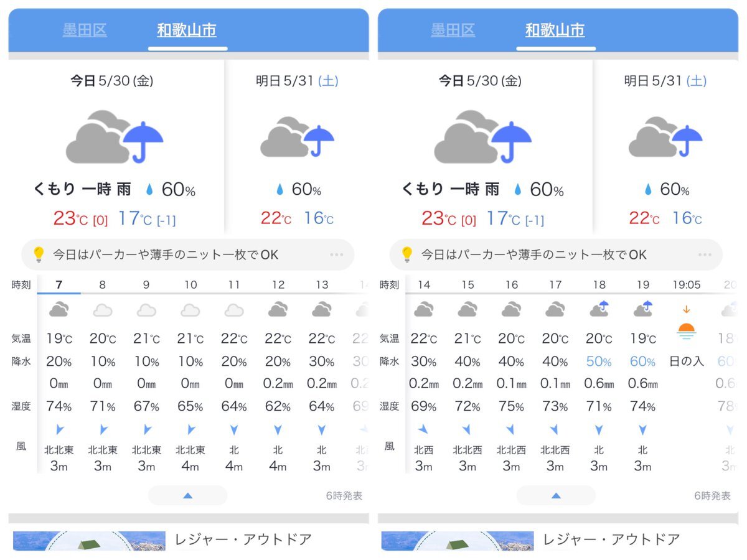
Task: Click the 18 o'clock rain cloud icon
Action: click(599, 309)
